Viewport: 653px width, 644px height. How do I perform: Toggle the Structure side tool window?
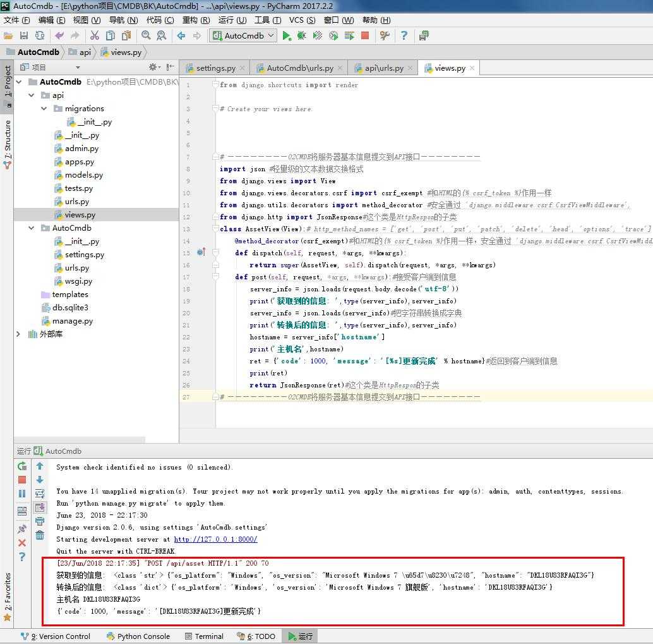[7, 145]
